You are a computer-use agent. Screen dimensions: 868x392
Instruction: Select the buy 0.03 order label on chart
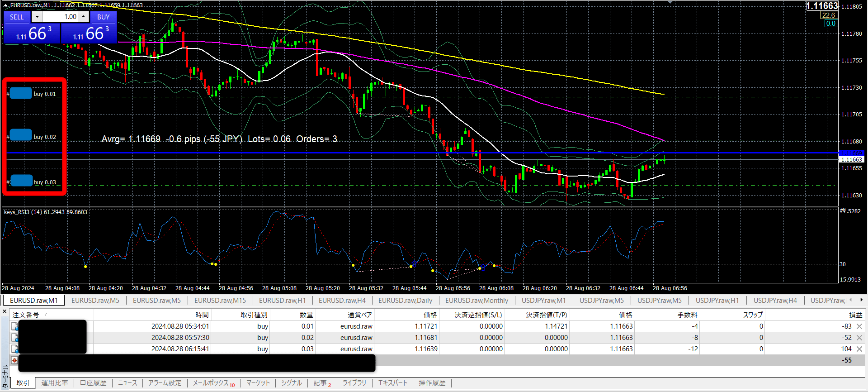[x=45, y=182]
